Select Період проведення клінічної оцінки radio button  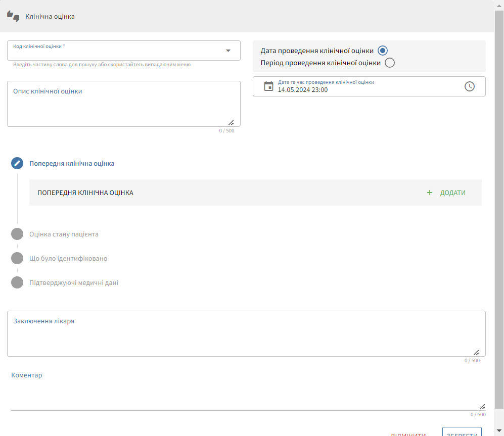click(389, 63)
